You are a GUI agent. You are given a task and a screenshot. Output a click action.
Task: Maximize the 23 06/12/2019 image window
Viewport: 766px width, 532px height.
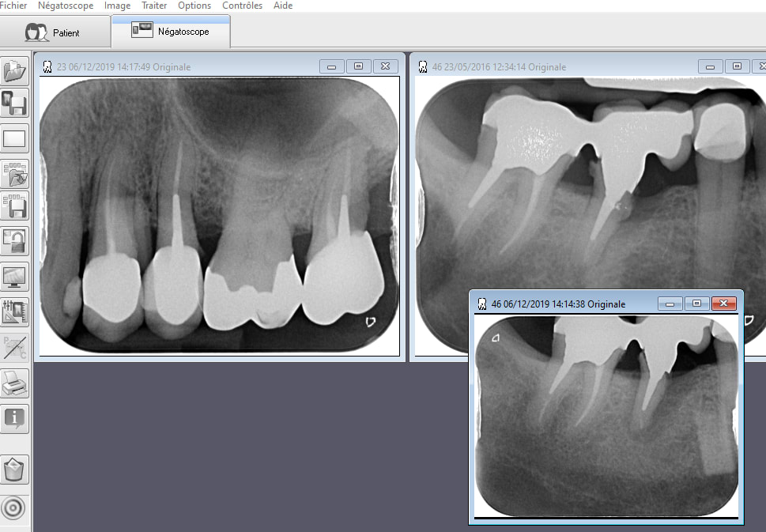[x=358, y=67]
